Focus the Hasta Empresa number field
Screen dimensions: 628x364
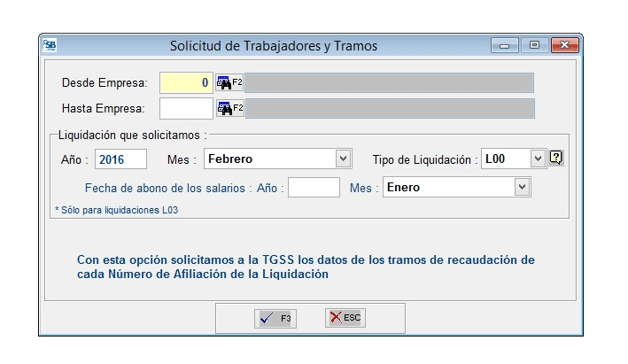tap(186, 109)
